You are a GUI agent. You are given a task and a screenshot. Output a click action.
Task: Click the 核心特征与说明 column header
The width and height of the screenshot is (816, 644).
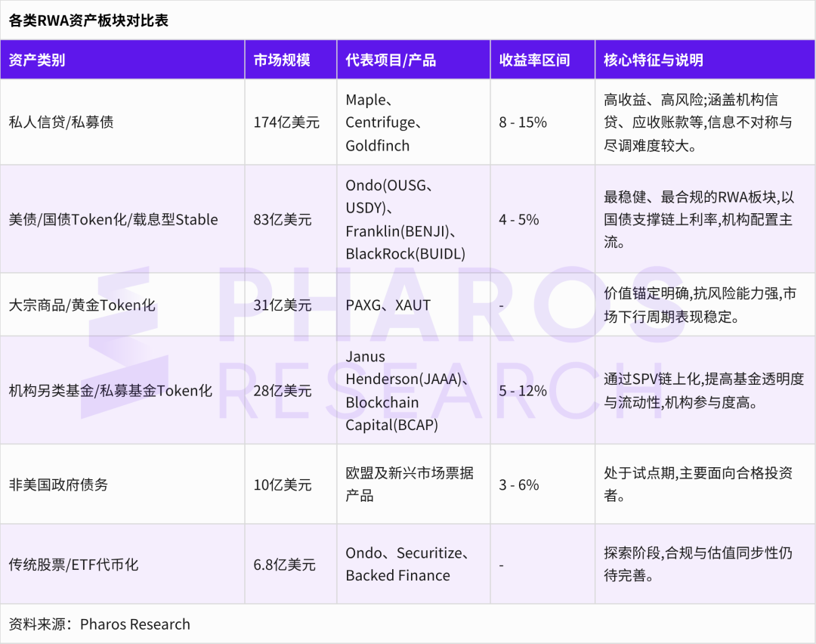click(x=654, y=60)
